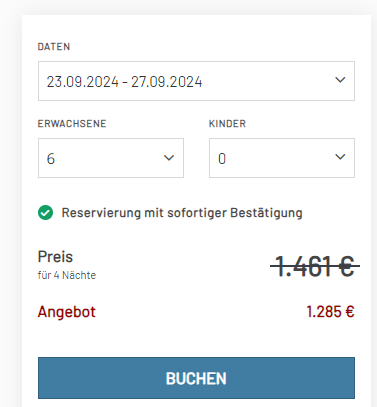Click the chevron in Kinder selector
Viewport: 377px width, 407px height.
[x=340, y=157]
